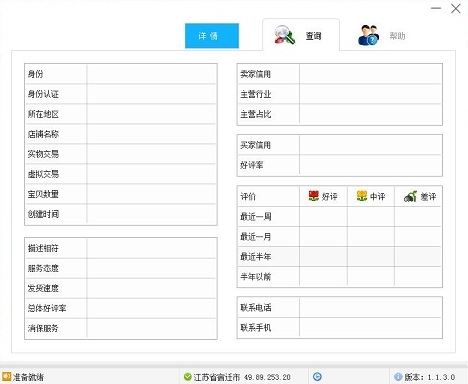Click the 好评 cell for 最近一周
Viewport: 468px width, 384px height.
pos(323,217)
